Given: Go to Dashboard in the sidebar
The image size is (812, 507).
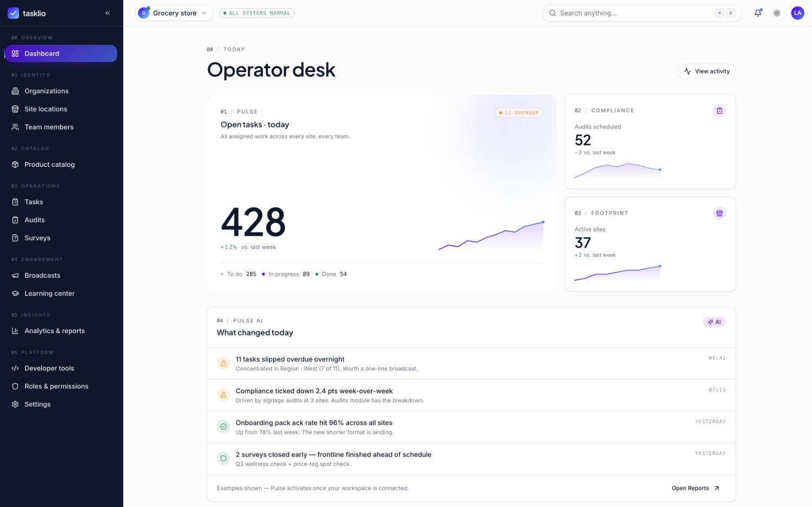Looking at the screenshot, I should pos(61,54).
